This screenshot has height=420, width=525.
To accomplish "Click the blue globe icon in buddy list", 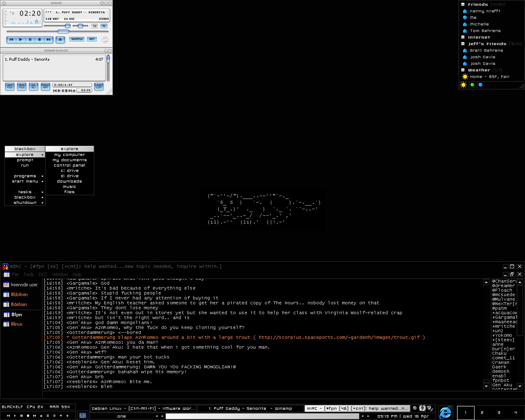I will click(x=480, y=85).
